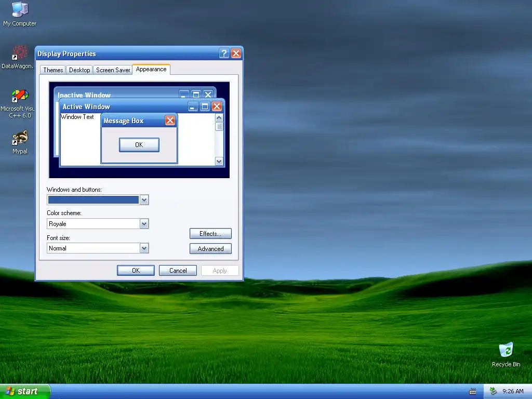Image resolution: width=532 pixels, height=399 pixels.
Task: Switch to the Themes tab
Action: 53,70
